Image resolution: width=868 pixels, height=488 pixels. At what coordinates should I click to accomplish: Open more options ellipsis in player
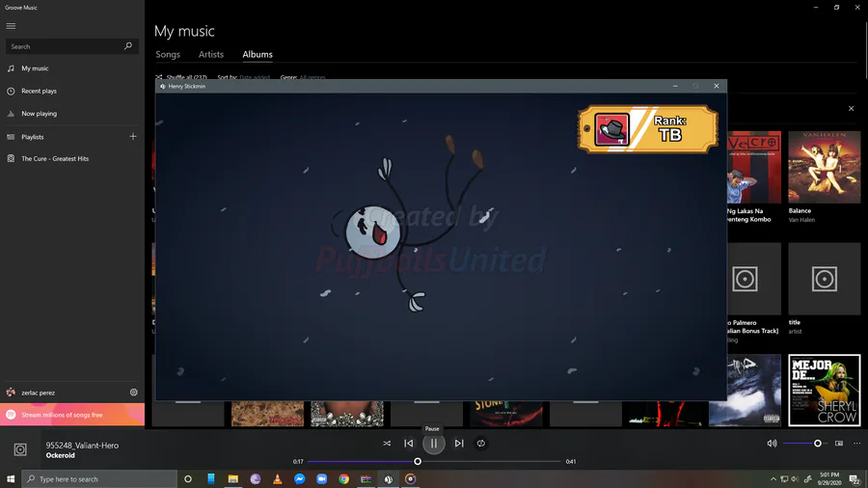pyautogui.click(x=857, y=444)
